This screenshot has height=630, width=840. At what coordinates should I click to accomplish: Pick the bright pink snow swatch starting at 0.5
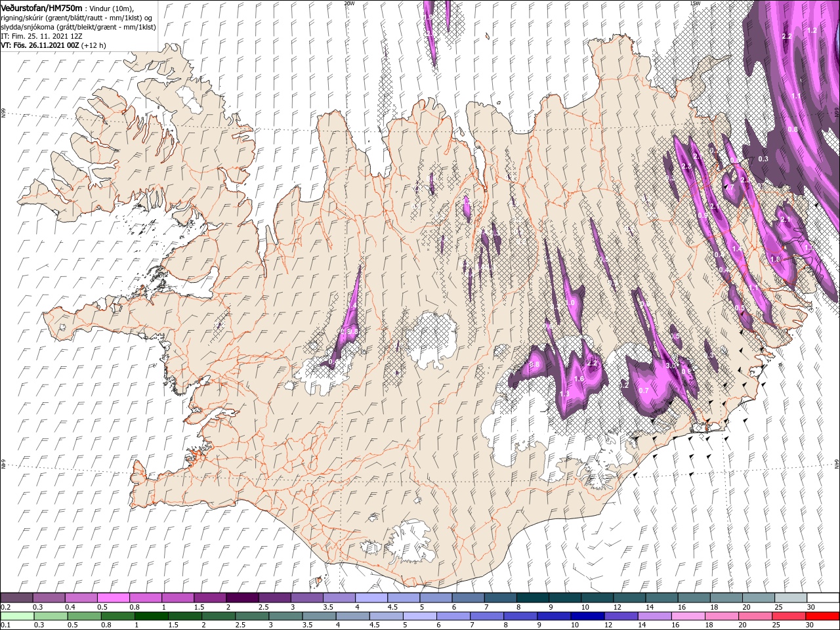(x=114, y=598)
